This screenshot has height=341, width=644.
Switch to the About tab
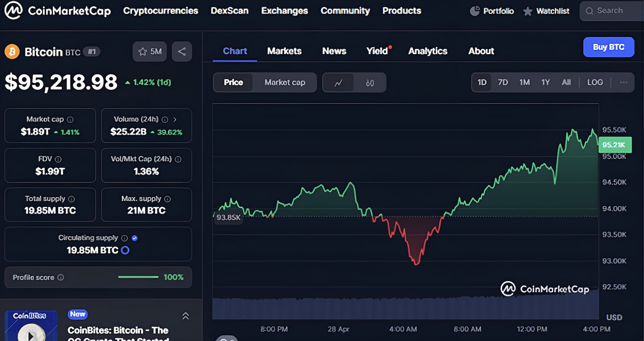[481, 51]
